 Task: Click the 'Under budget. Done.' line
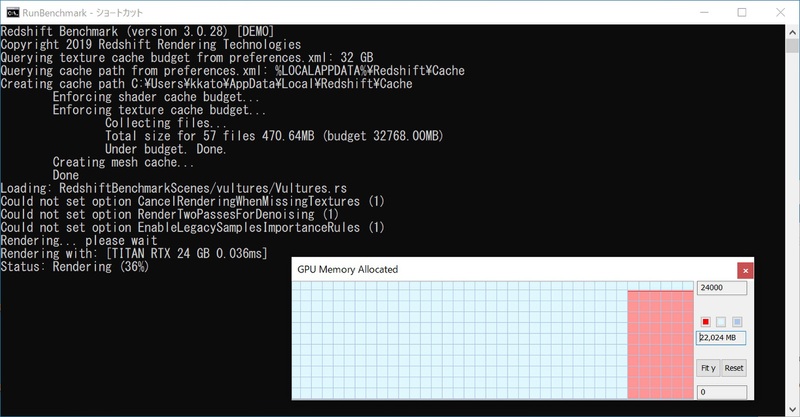(166, 150)
